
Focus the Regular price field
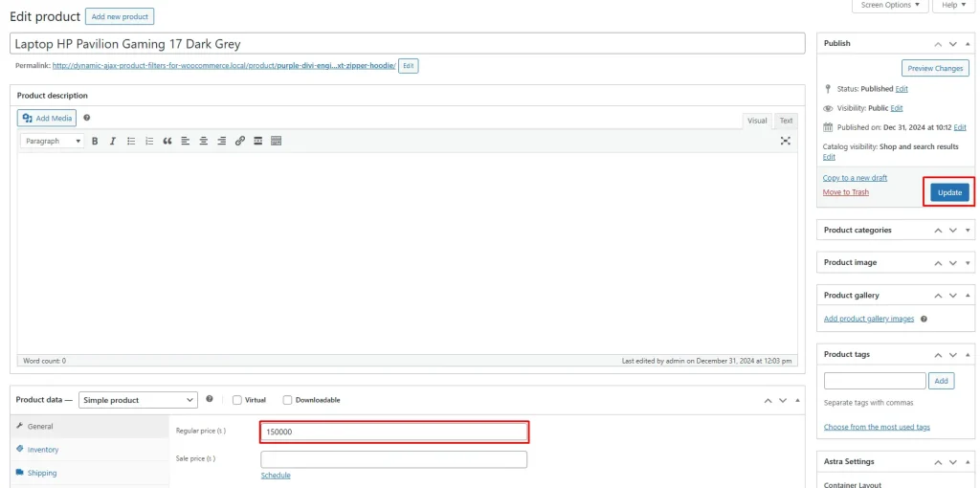393,432
